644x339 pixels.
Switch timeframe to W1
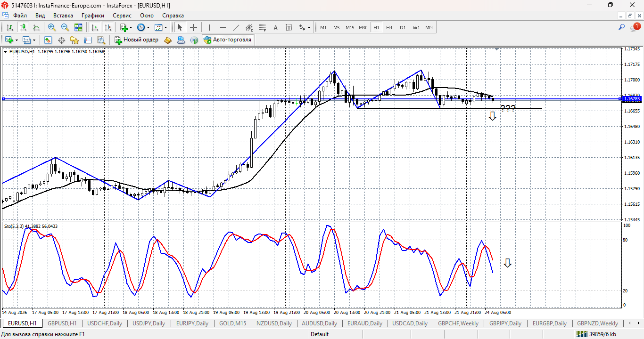(416, 28)
